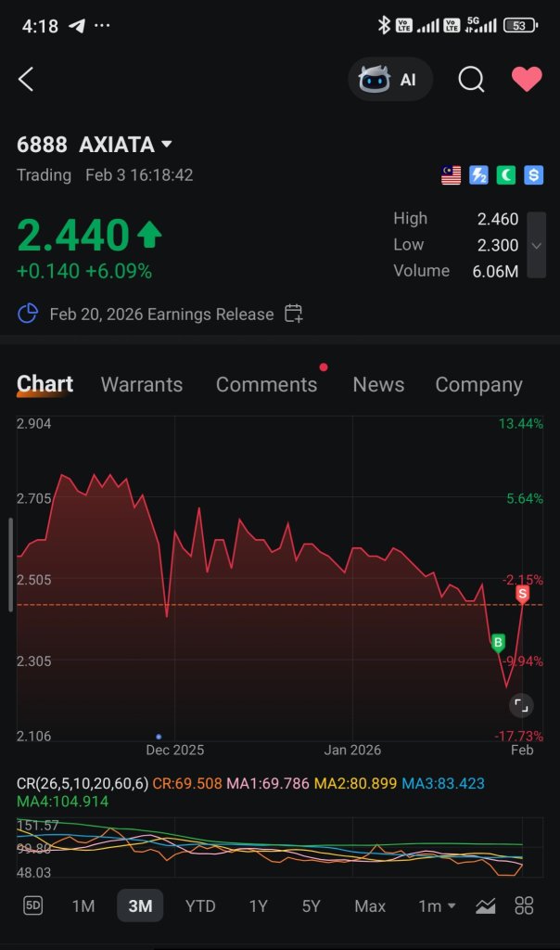Tap the current price 2.440
Viewport: 560px width, 950px height.
[x=73, y=235]
